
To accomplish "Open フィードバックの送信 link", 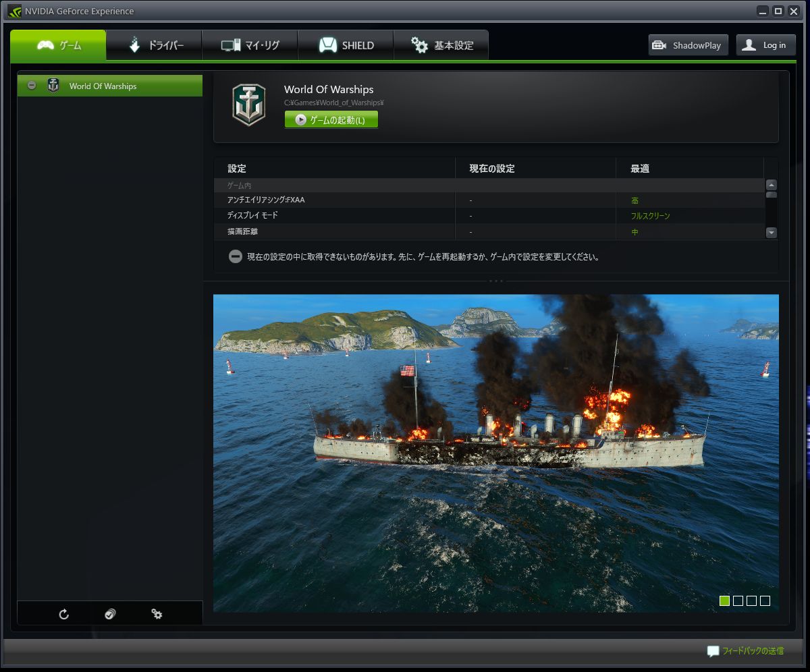I will tap(753, 651).
